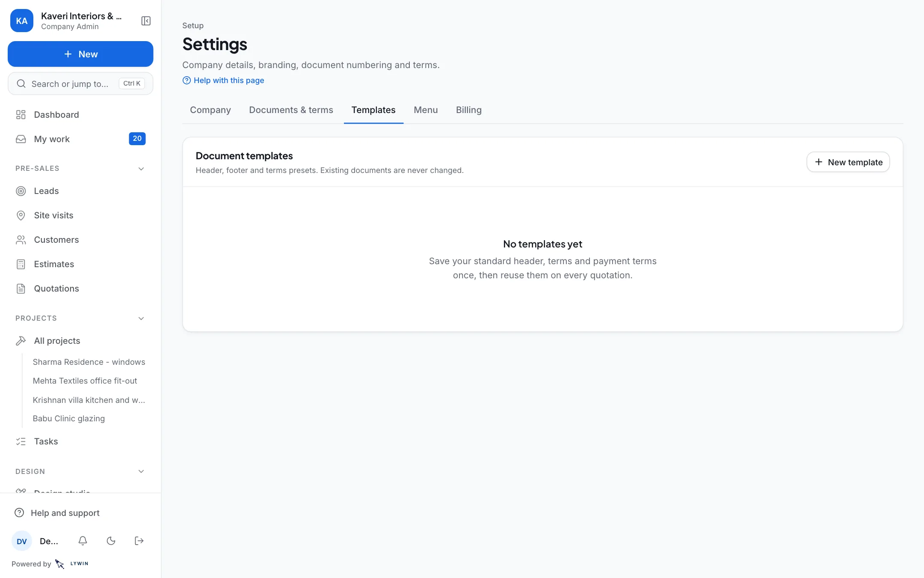Open notifications bell icon

83,541
